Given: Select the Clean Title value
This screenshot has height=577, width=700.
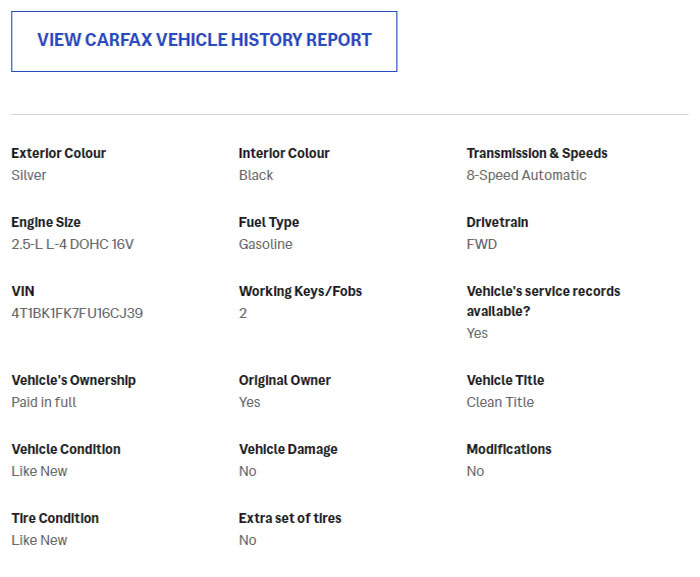Looking at the screenshot, I should [x=500, y=402].
